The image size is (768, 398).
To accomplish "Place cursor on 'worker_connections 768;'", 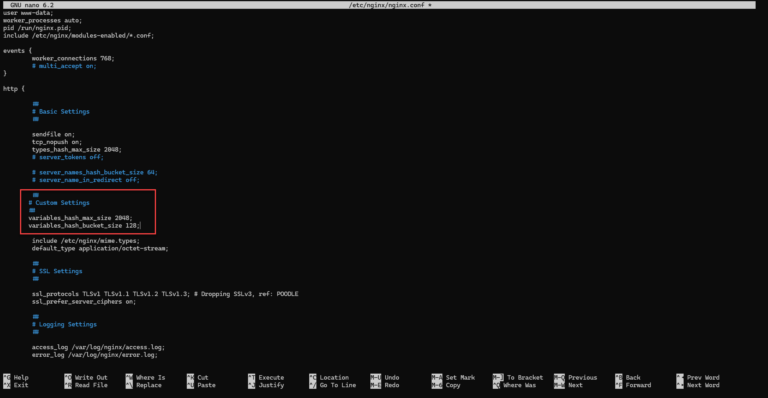I will 73,58.
